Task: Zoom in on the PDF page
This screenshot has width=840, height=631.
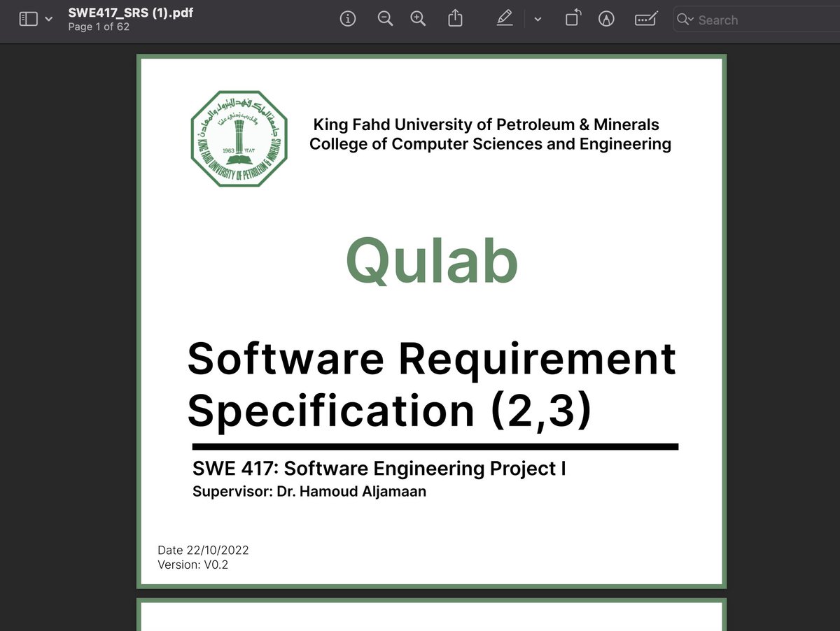Action: pyautogui.click(x=419, y=20)
